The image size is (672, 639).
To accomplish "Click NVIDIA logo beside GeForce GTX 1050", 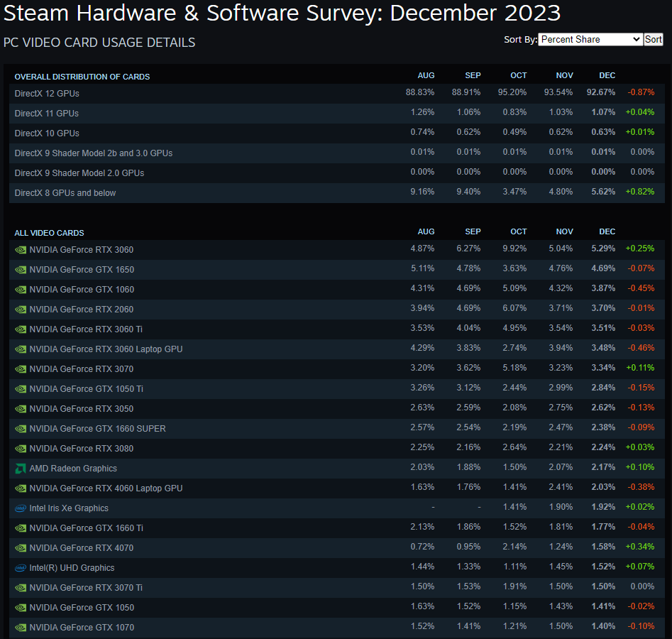I will point(21,608).
